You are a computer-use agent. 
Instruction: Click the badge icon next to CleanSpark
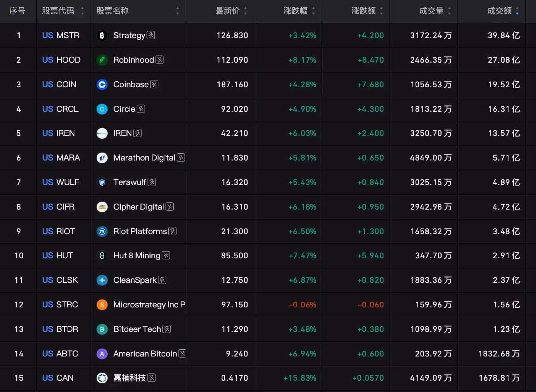(x=162, y=280)
